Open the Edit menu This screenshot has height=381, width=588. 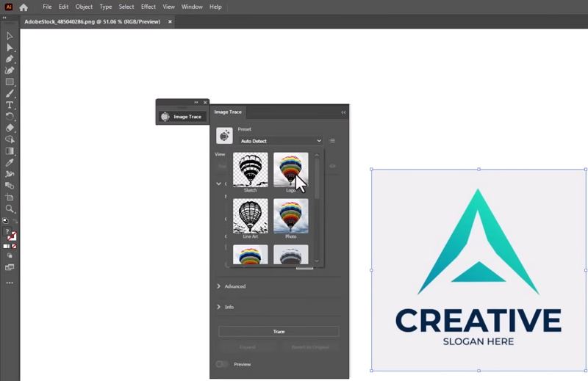(63, 7)
